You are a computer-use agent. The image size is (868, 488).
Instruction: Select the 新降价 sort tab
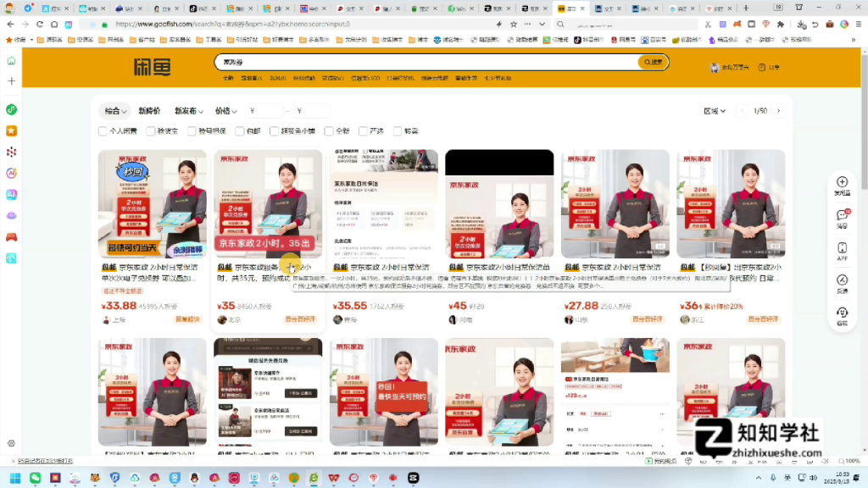tap(149, 111)
